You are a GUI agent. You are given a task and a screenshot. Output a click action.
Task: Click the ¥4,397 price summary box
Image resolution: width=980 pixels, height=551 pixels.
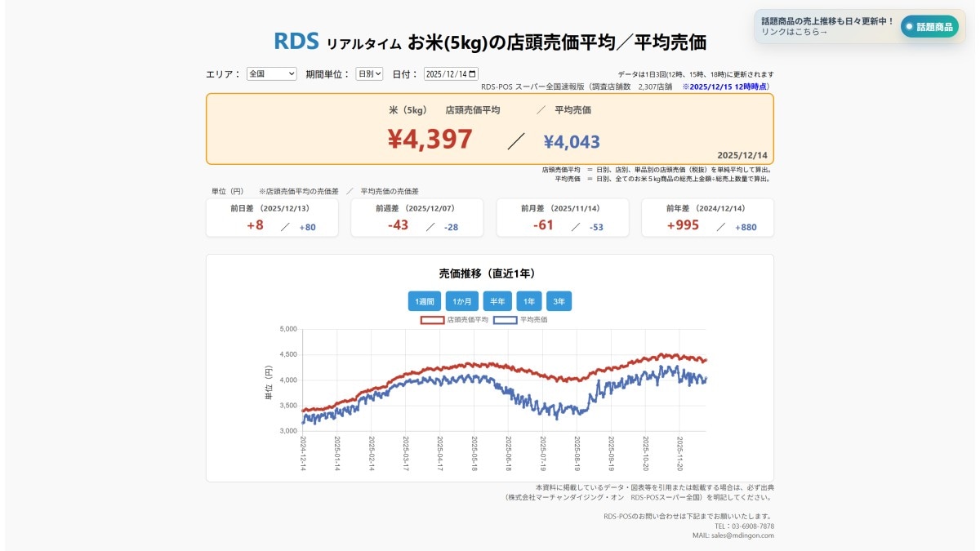click(x=431, y=140)
